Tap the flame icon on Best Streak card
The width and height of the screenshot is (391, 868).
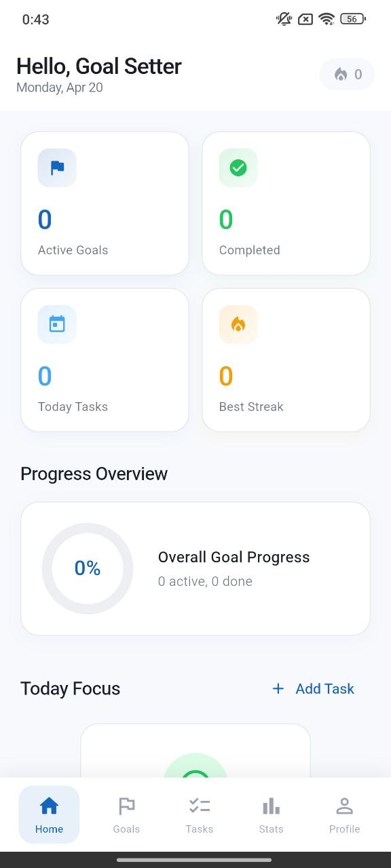[x=237, y=324]
